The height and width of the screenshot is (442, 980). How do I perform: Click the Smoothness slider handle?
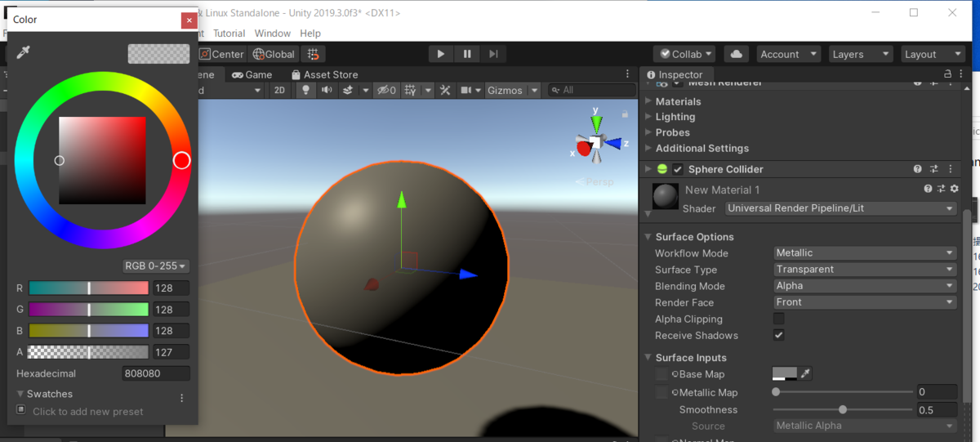[x=843, y=410]
